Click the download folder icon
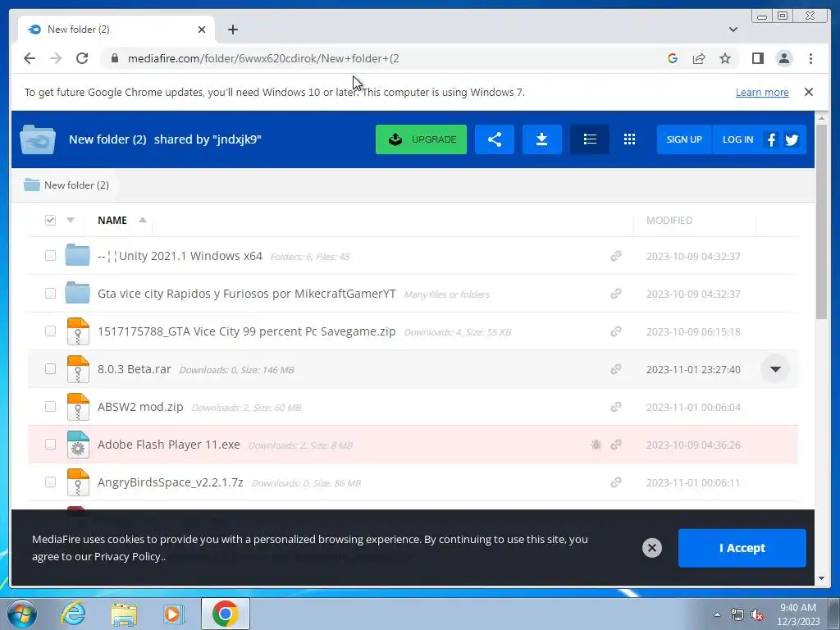Screen dimensions: 840x630 coord(541,139)
